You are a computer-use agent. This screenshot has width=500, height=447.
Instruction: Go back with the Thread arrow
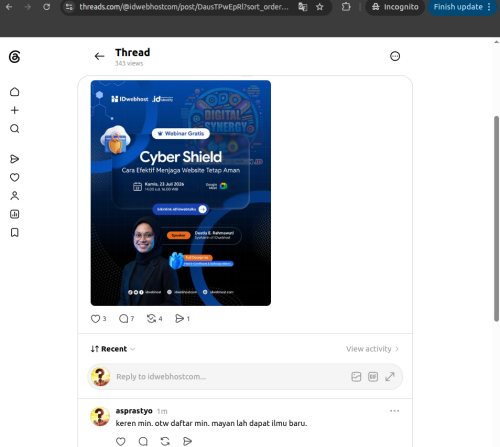pos(99,56)
